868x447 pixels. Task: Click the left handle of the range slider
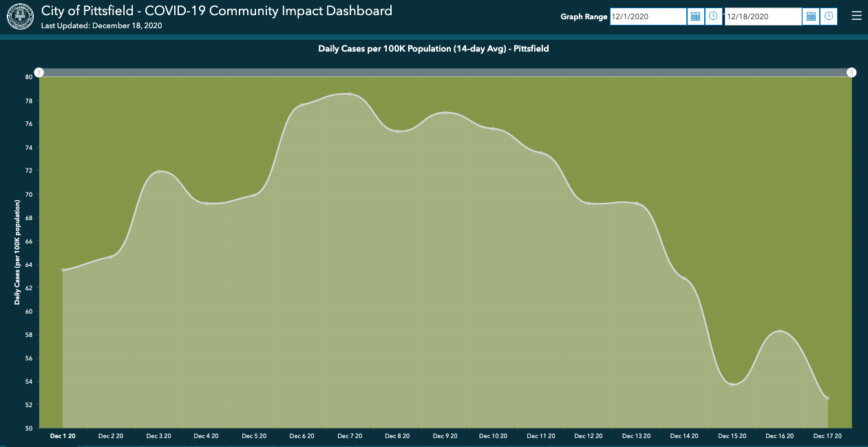(39, 72)
